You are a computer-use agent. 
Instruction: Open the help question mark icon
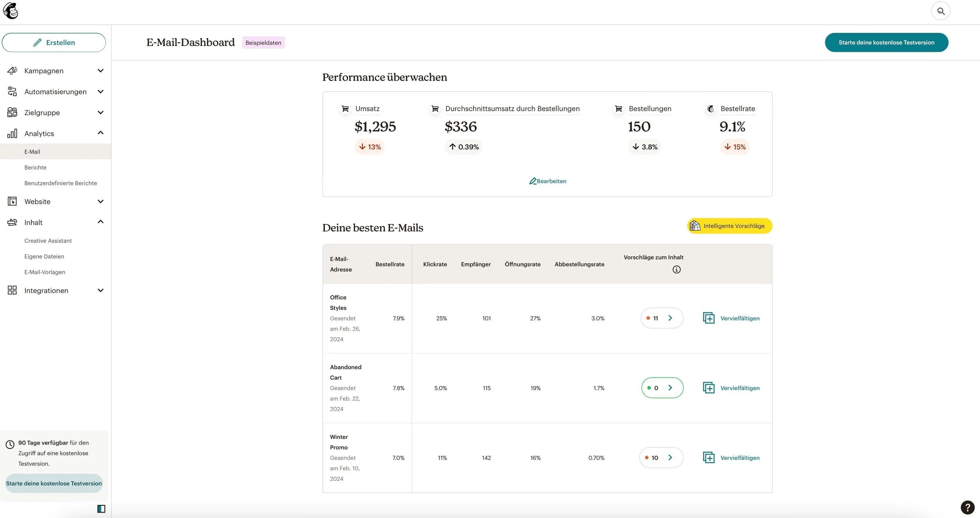[967, 508]
